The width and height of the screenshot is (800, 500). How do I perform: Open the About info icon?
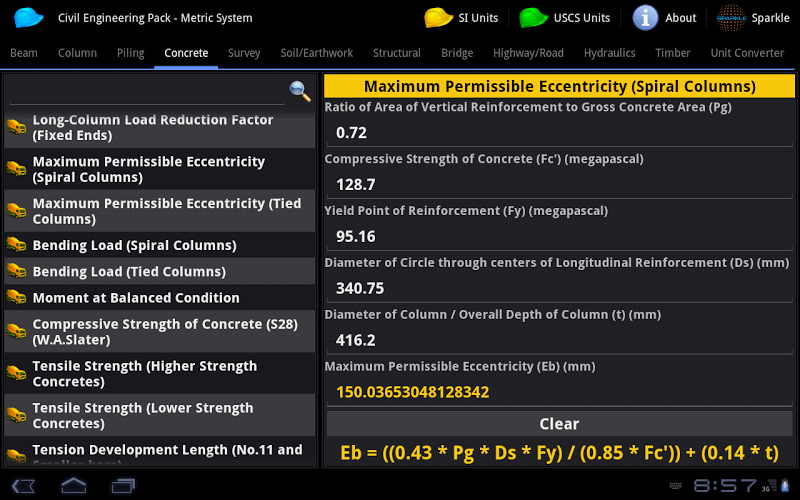[646, 18]
